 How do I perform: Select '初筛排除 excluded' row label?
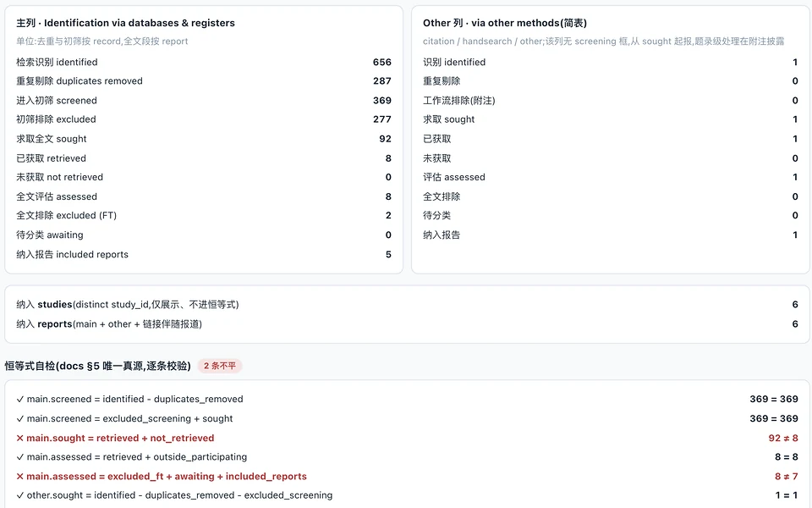click(56, 119)
